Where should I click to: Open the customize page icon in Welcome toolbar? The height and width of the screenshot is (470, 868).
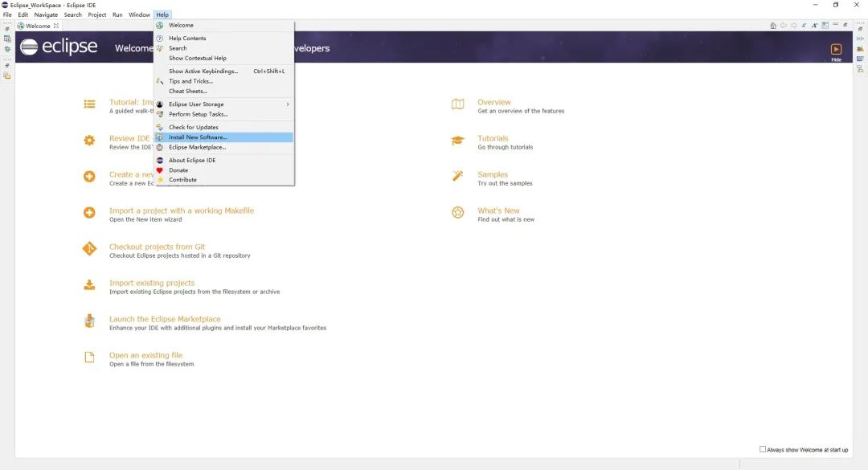pos(825,26)
